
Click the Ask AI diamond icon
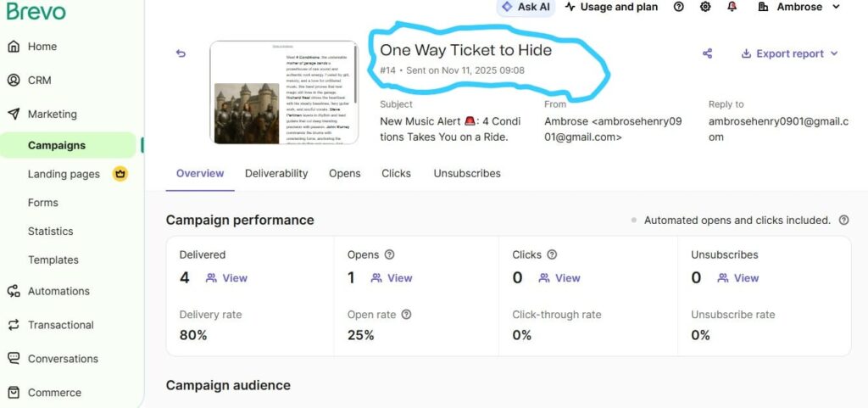[x=507, y=7]
